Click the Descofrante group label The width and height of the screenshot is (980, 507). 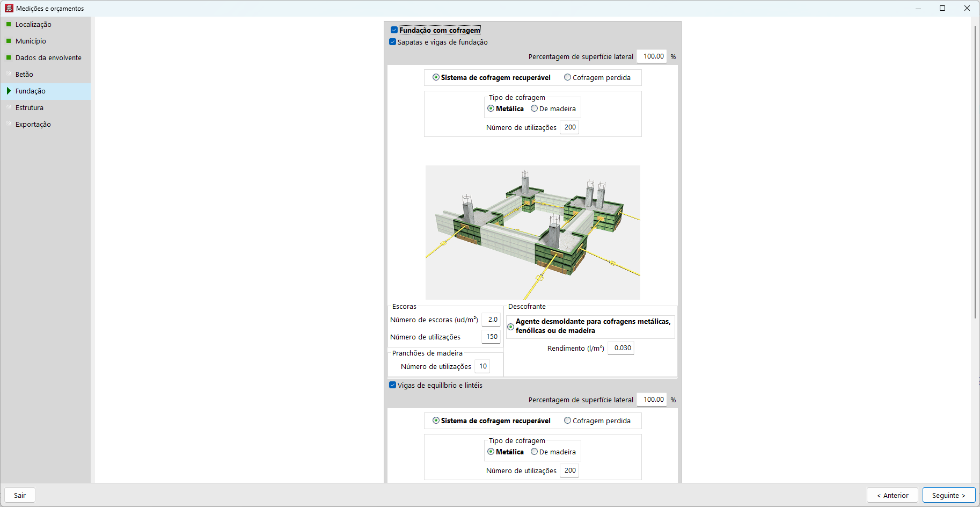527,307
